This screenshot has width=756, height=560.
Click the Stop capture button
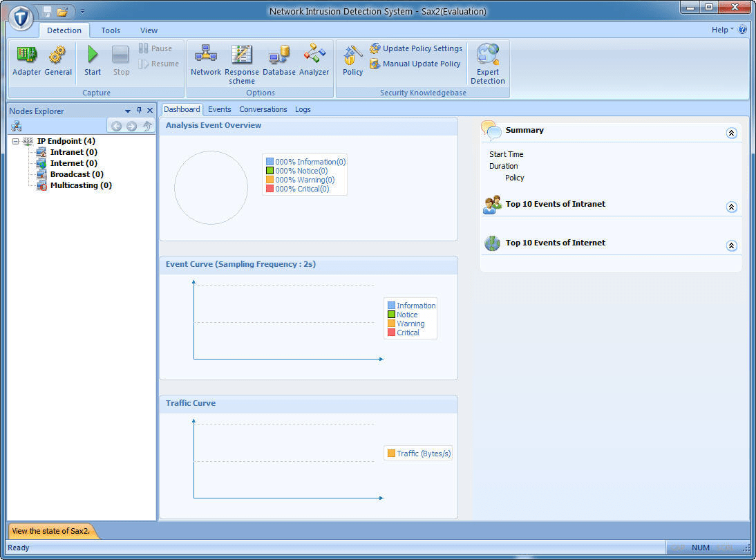pos(120,61)
